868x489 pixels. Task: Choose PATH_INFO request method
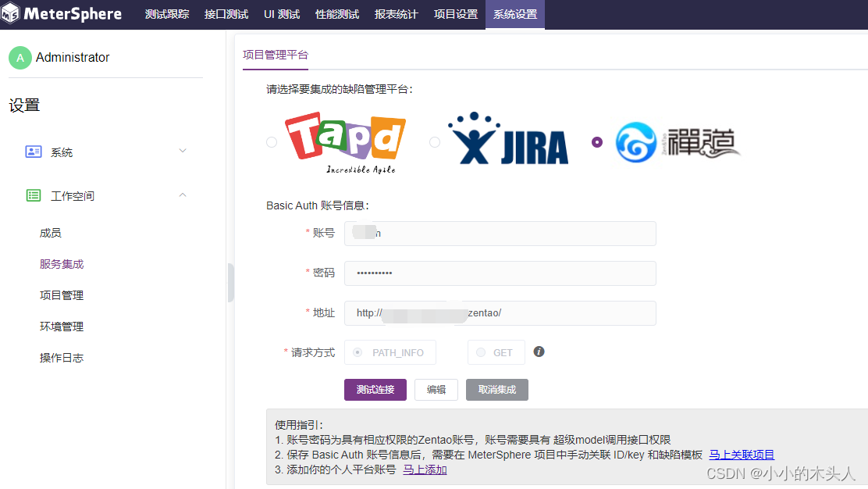[390, 352]
